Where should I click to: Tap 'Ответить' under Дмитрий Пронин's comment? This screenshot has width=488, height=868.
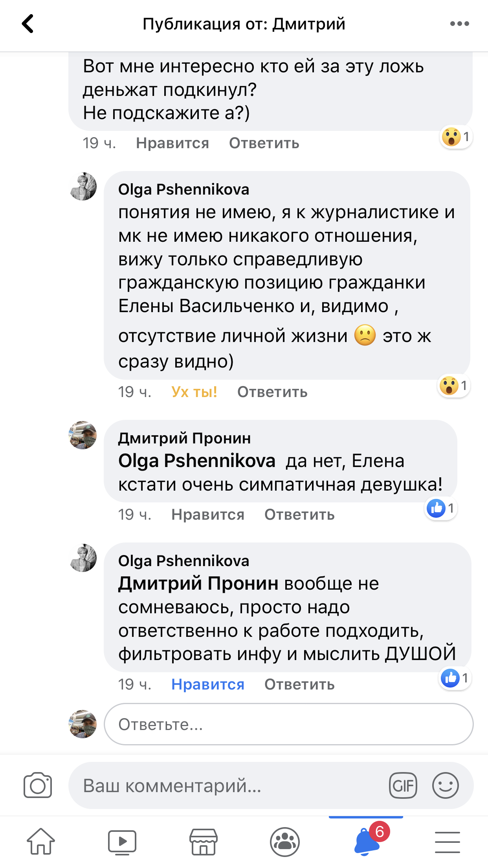pos(299,515)
